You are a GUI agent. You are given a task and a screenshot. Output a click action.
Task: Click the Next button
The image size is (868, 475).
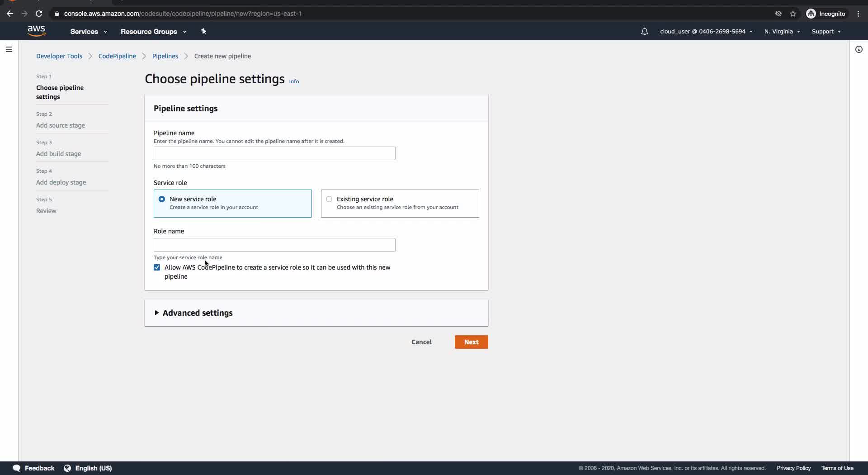click(x=471, y=342)
